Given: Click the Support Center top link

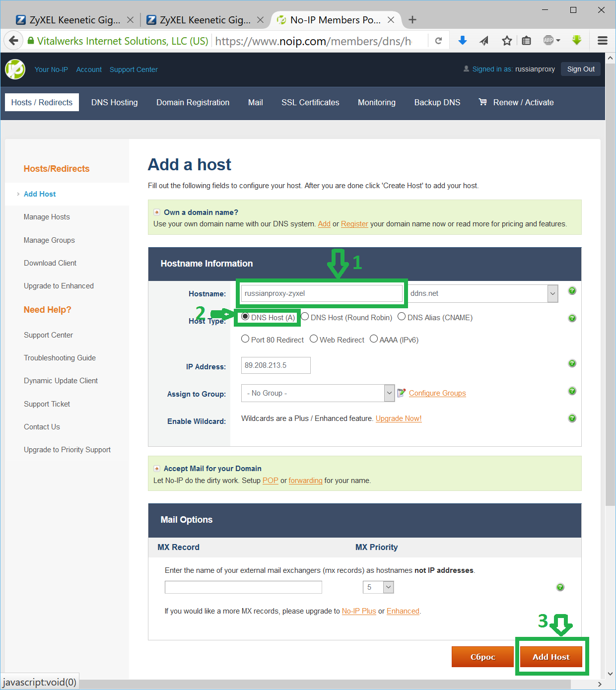Looking at the screenshot, I should [x=134, y=69].
